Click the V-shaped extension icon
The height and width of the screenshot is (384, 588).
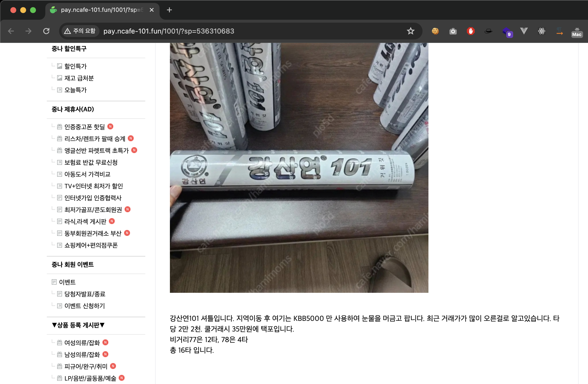(524, 31)
